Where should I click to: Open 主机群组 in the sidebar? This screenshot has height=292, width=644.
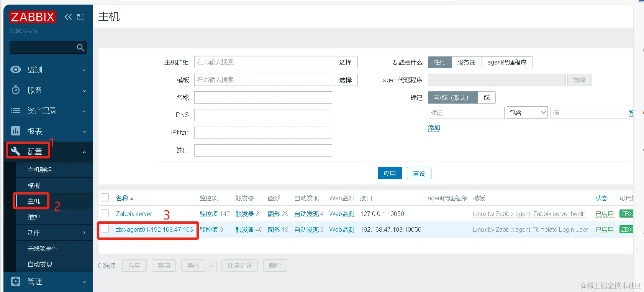coord(39,170)
